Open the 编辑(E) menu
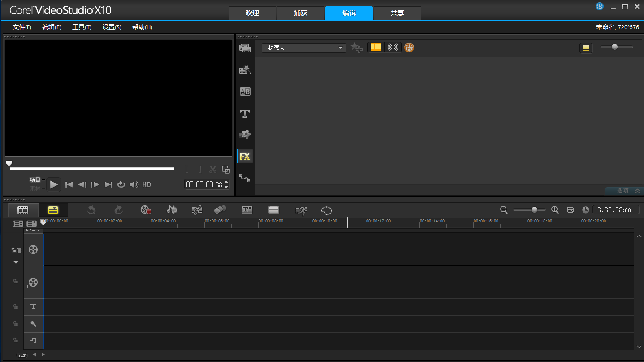 [52, 27]
